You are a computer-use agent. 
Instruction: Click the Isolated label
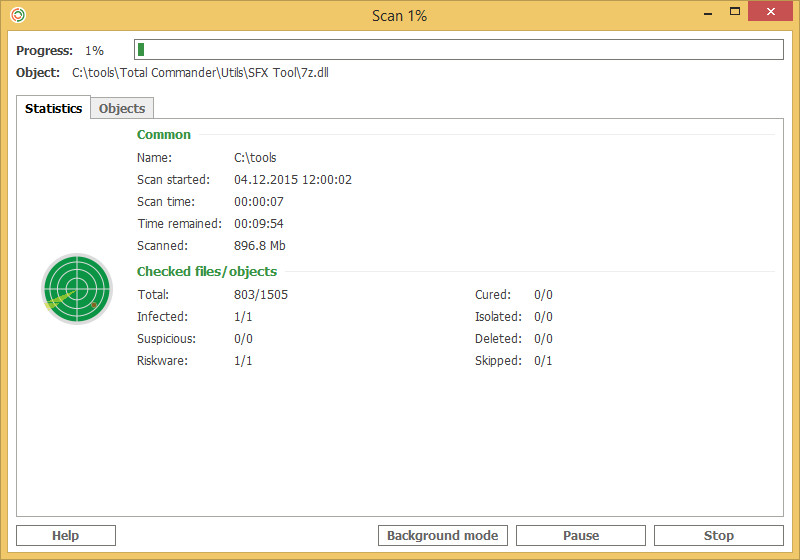[x=498, y=316]
